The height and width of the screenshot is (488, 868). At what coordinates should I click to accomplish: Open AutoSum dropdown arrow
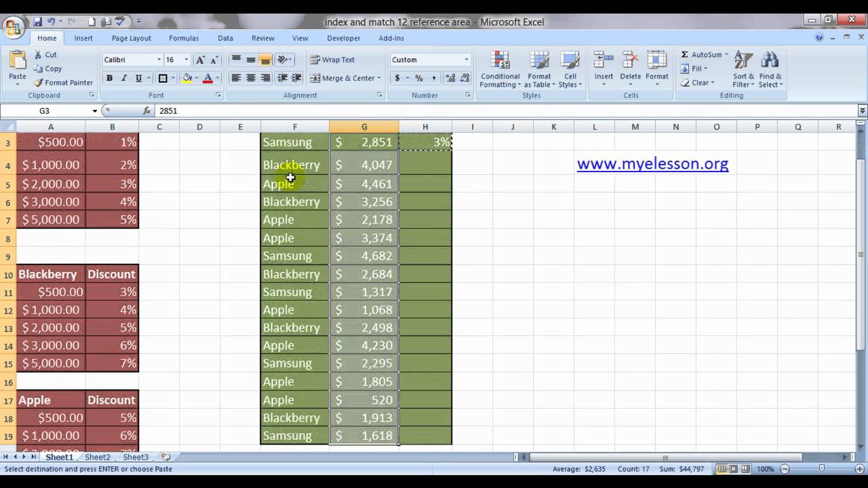point(726,54)
